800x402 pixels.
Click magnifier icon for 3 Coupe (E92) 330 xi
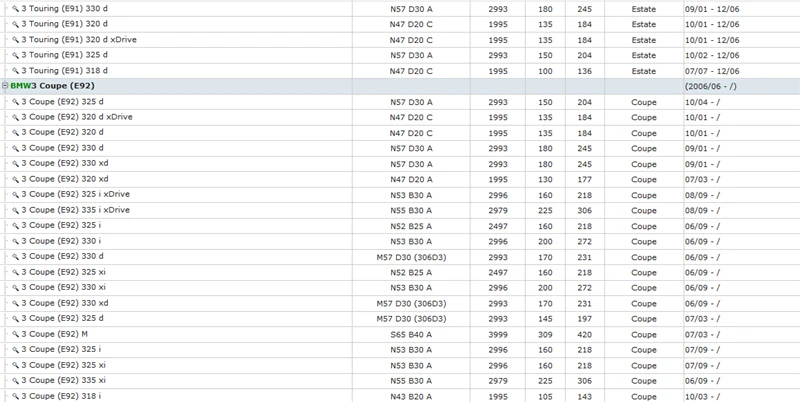15,287
